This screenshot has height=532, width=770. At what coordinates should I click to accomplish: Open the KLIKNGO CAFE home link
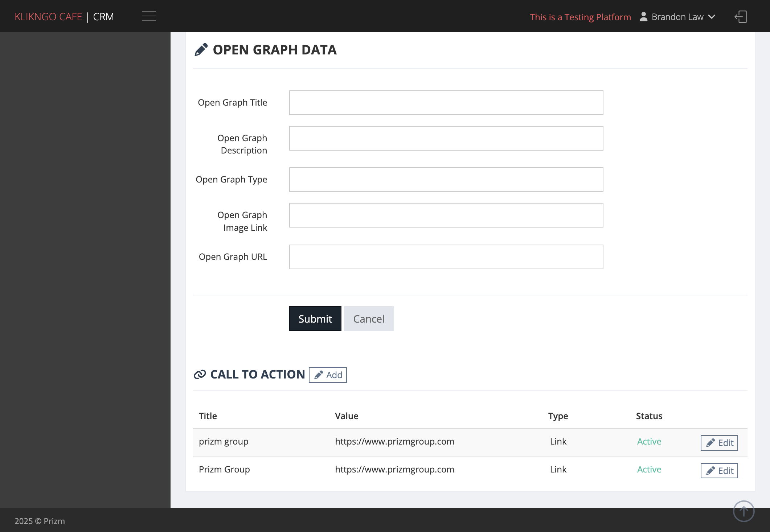click(x=48, y=17)
